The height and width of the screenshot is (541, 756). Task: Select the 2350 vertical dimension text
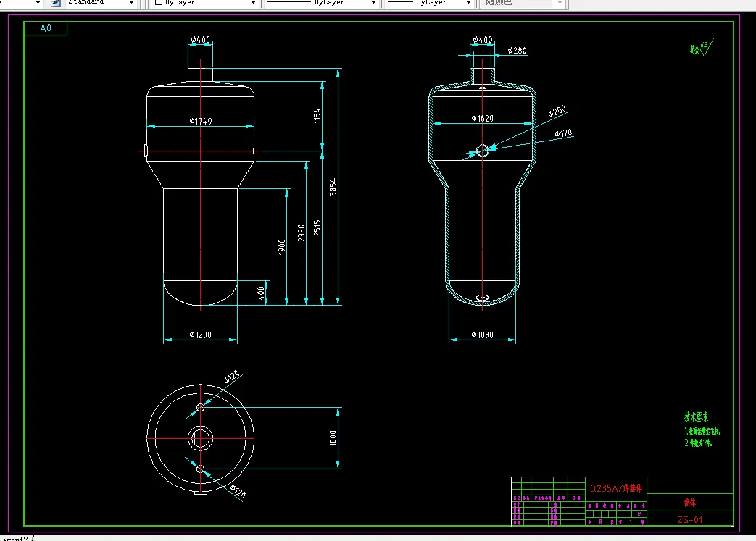302,233
